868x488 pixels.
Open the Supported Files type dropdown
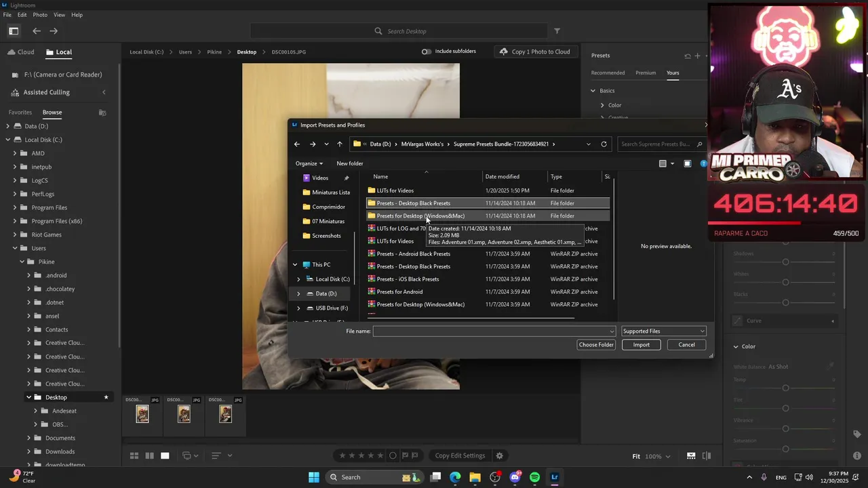[x=664, y=331]
